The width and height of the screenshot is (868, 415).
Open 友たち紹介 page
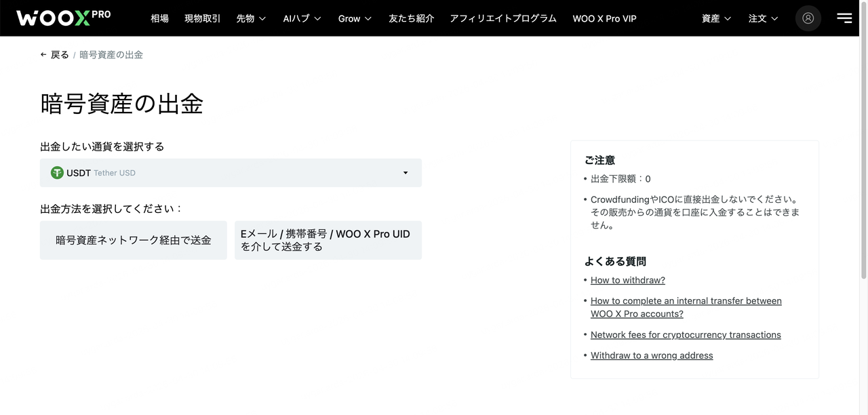(x=411, y=18)
